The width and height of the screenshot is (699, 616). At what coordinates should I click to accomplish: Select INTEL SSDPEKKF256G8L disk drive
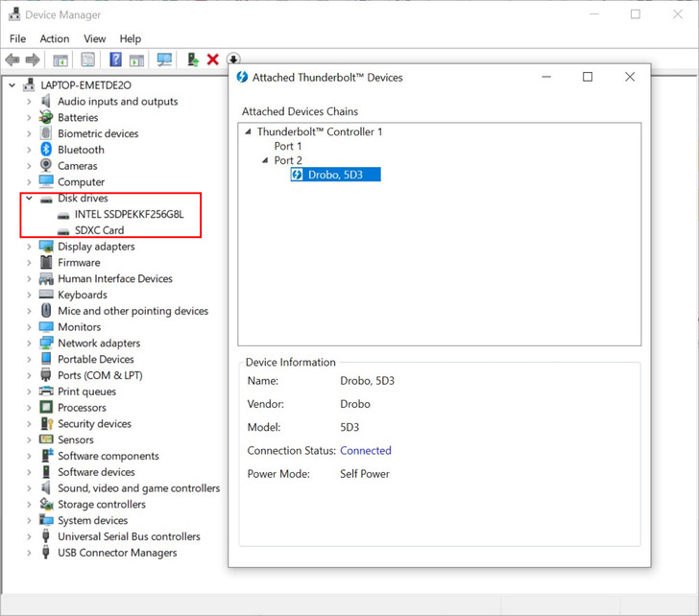129,215
